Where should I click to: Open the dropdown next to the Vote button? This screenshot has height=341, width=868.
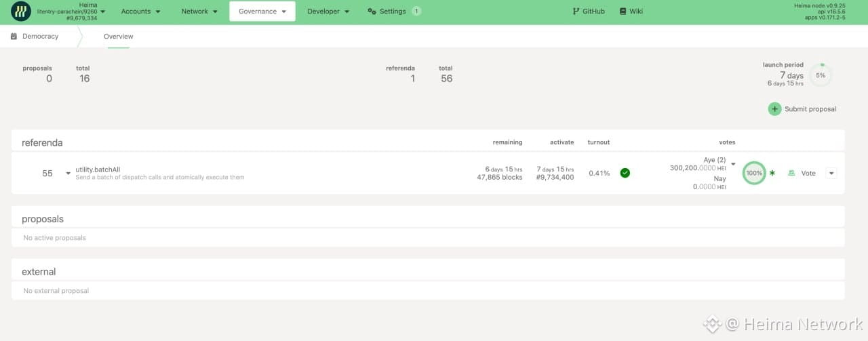coord(831,173)
